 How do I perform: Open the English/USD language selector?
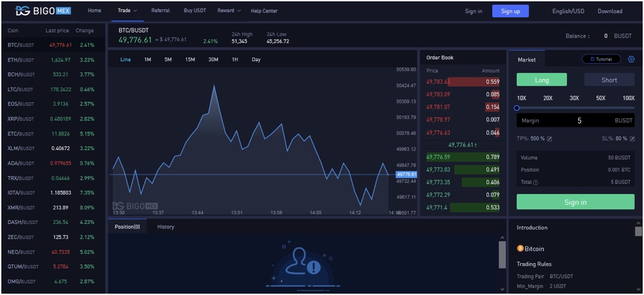pyautogui.click(x=567, y=11)
